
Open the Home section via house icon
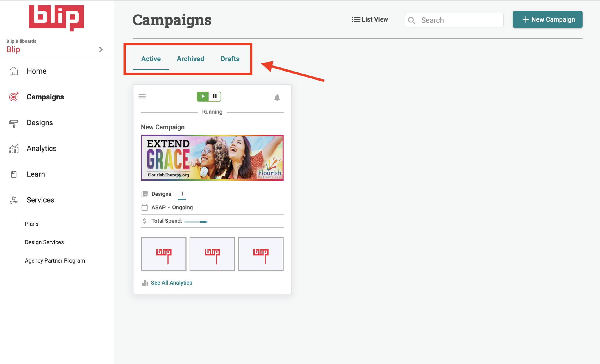[13, 71]
